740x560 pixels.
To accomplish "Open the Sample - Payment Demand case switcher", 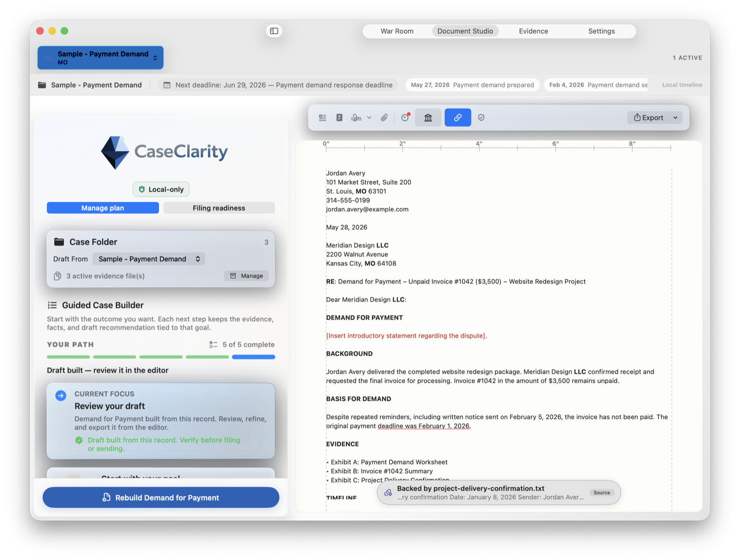I will pos(100,58).
